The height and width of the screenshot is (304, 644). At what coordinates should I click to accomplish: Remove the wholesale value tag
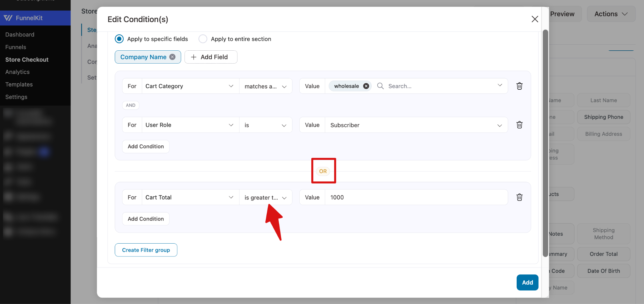[x=366, y=86]
